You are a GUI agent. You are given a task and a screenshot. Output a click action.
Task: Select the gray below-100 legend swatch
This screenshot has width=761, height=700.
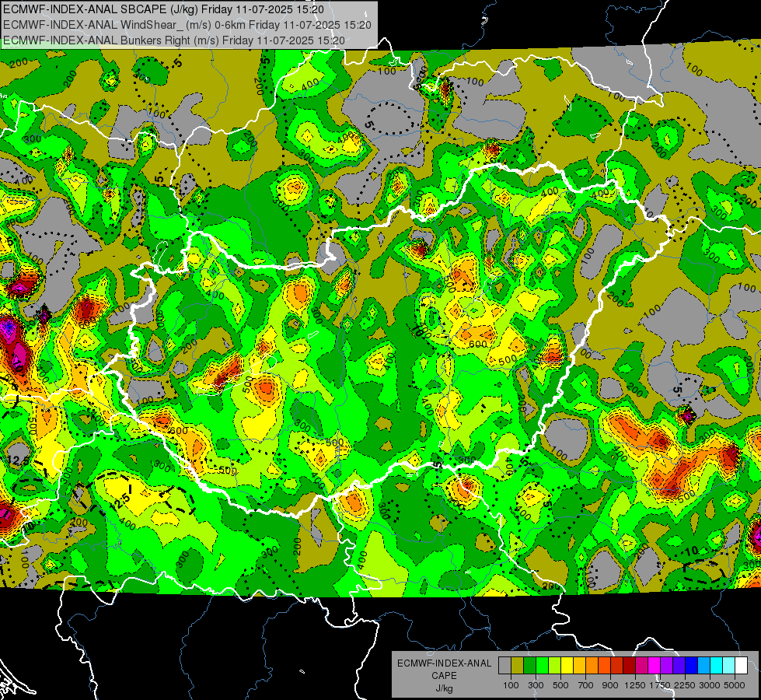click(504, 666)
